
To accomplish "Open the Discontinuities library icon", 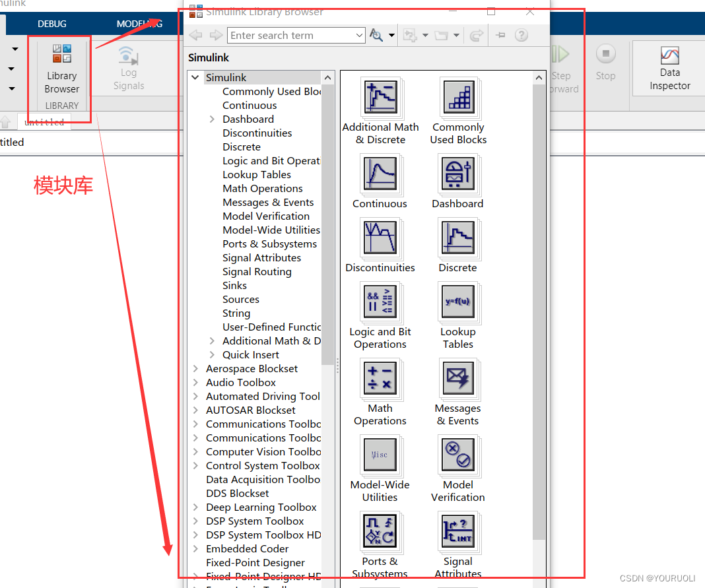I will point(380,238).
